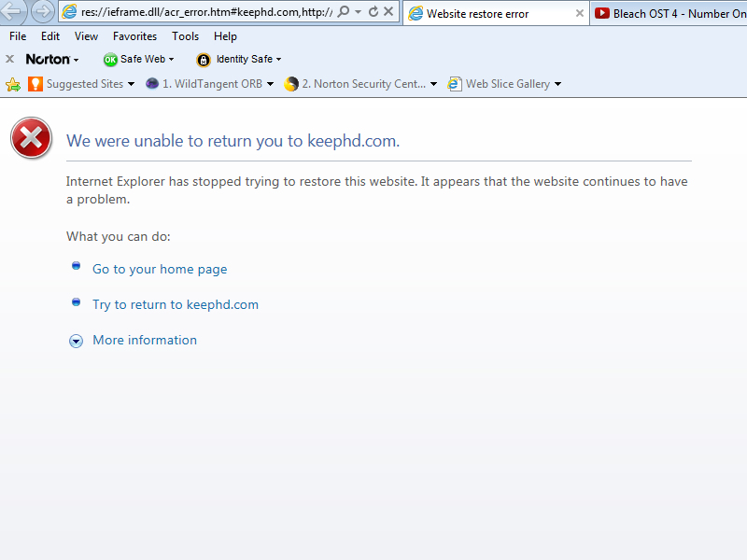The height and width of the screenshot is (560, 747).
Task: Click the red error X icon
Action: (x=31, y=139)
